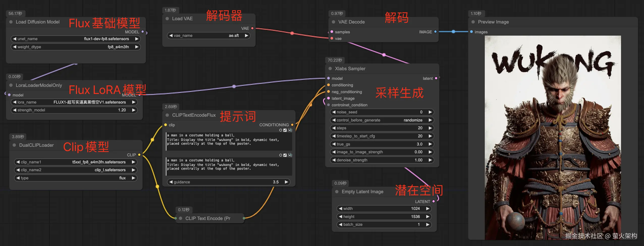Click the speaker icon above the first prompt box

(x=290, y=130)
